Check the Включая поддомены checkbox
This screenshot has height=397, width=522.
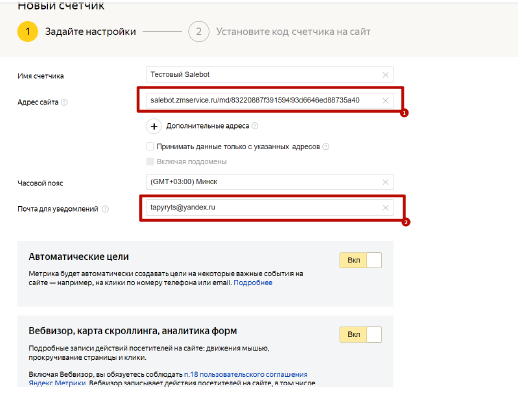(150, 161)
